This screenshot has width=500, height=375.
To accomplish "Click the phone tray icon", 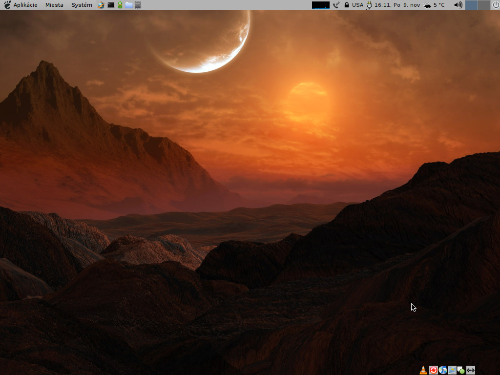I will (336, 5).
